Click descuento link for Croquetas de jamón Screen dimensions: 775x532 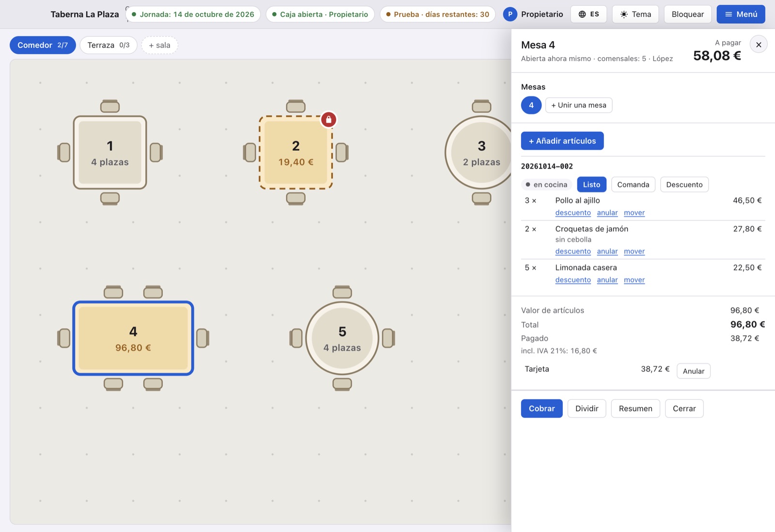tap(573, 251)
